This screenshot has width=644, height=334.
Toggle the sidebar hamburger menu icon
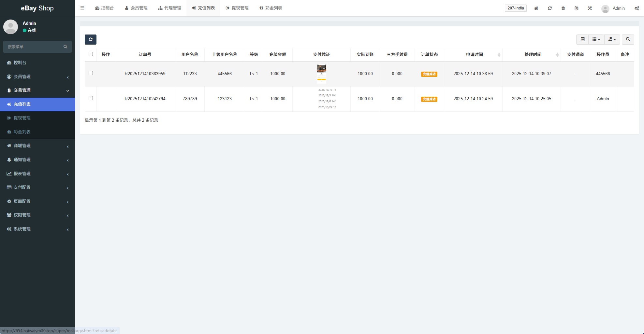point(82,8)
